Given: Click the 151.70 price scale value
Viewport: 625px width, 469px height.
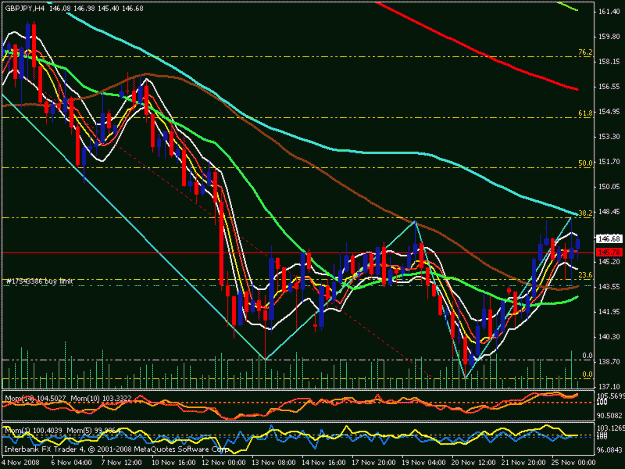Looking at the screenshot, I should click(x=609, y=162).
